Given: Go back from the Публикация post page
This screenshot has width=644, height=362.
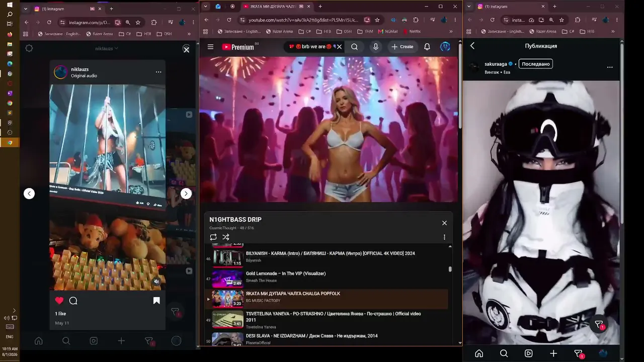Looking at the screenshot, I should pyautogui.click(x=472, y=46).
